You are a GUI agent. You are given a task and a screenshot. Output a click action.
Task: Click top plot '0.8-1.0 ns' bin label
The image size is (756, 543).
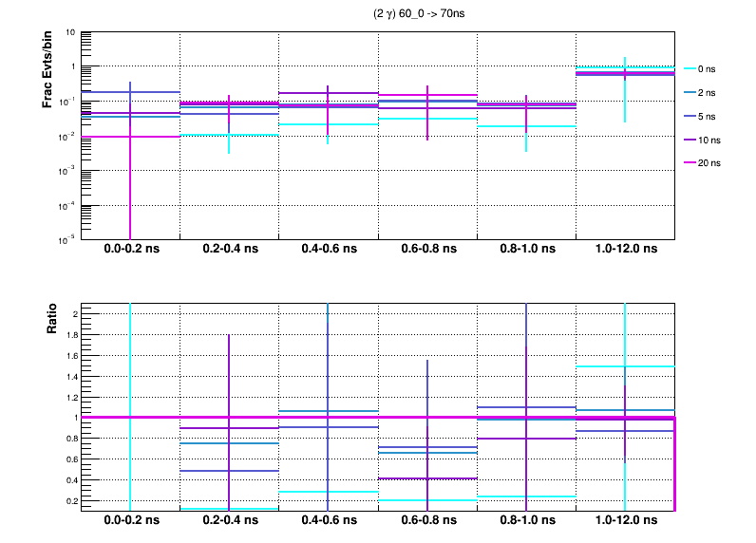525,250
